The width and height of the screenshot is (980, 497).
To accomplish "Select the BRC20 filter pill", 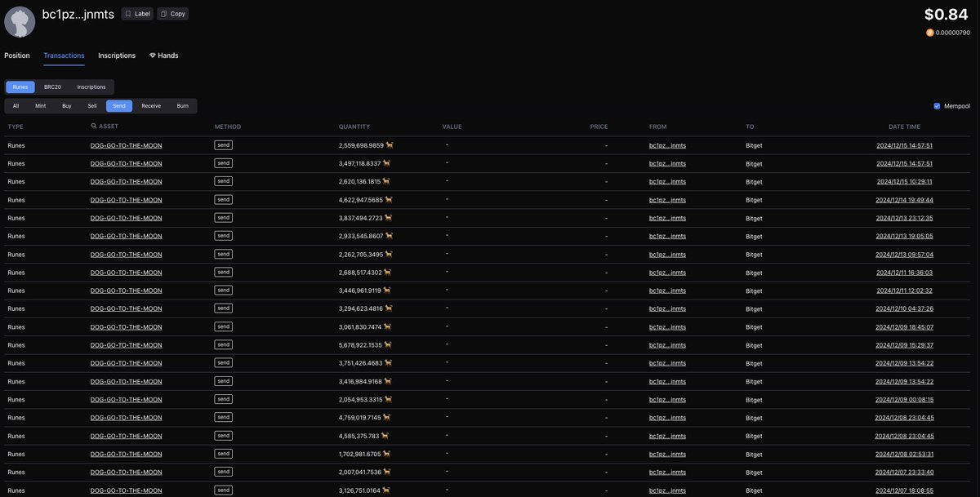I will coord(51,86).
